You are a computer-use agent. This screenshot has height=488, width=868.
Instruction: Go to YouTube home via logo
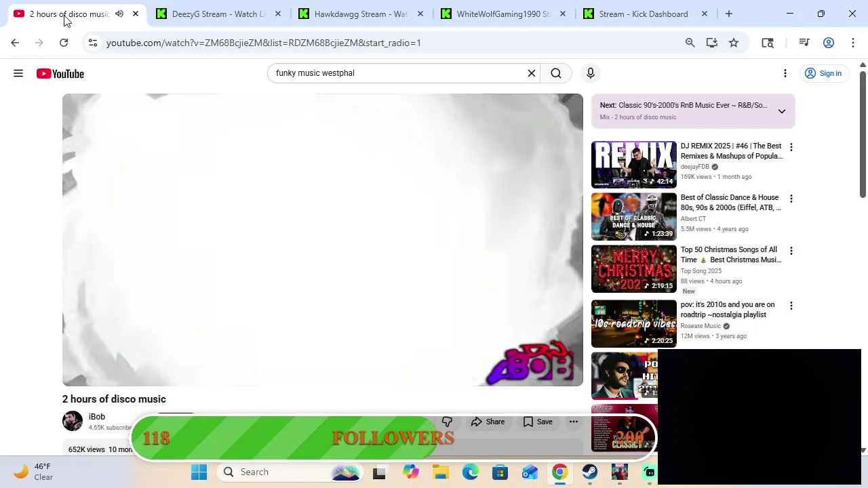coord(60,73)
